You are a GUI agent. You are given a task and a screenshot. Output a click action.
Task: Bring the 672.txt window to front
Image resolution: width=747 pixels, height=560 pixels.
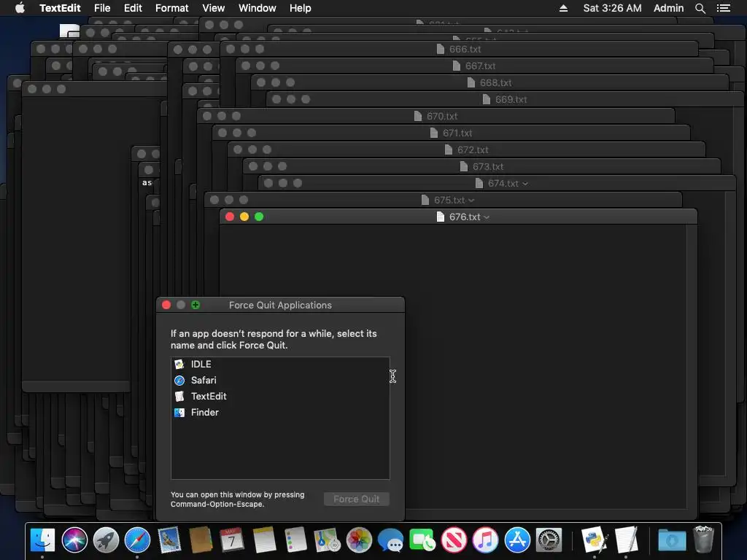pos(467,149)
